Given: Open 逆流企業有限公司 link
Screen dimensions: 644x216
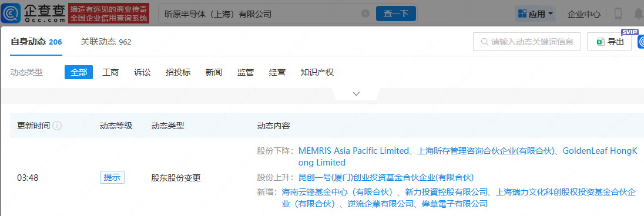Looking at the screenshot, I should point(380,204).
